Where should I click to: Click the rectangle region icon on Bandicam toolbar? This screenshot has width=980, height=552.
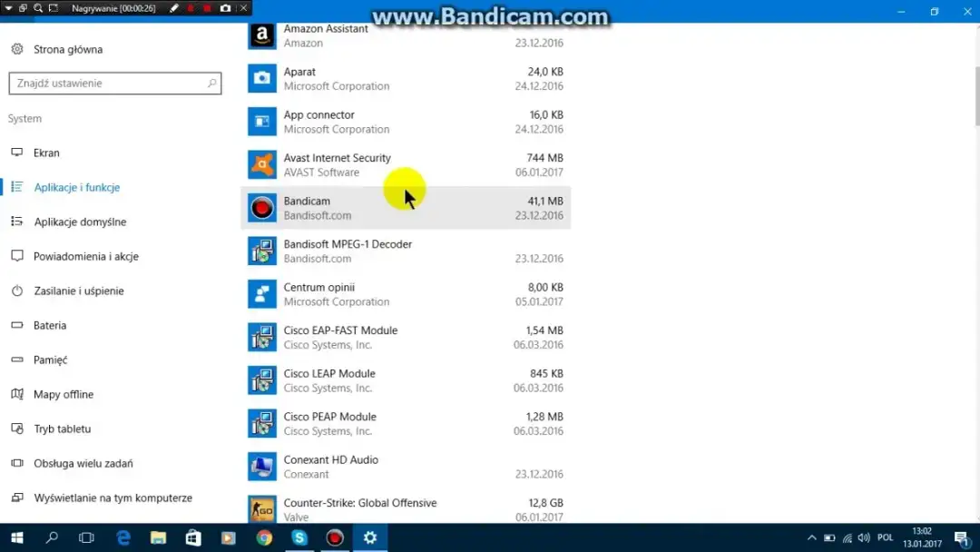(x=53, y=8)
